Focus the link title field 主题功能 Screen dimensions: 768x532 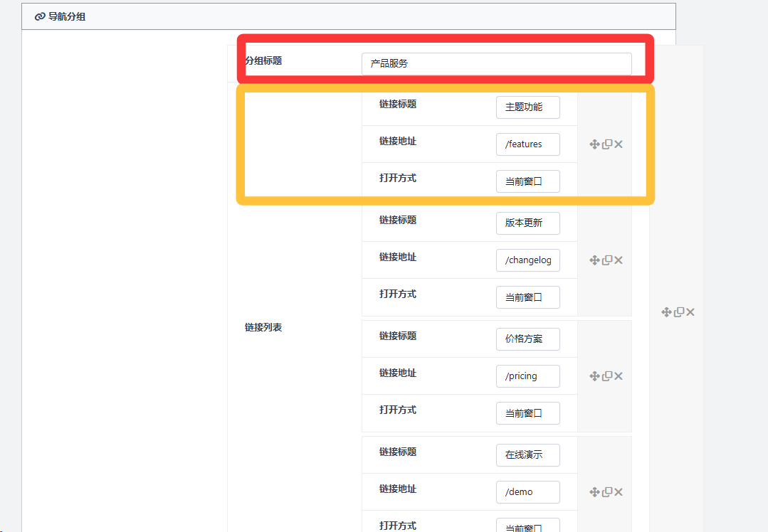[x=528, y=107]
